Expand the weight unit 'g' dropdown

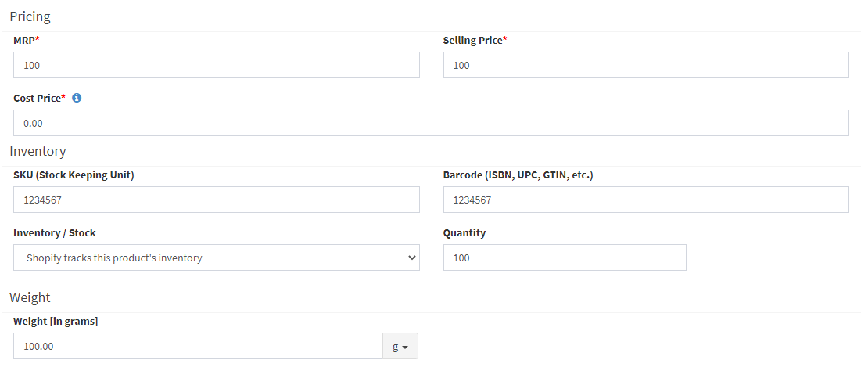[400, 346]
